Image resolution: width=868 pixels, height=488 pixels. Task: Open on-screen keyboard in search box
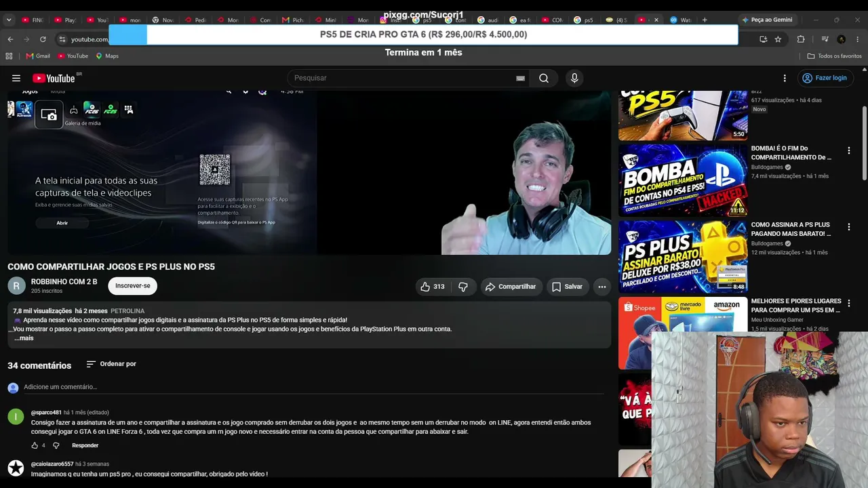click(520, 78)
